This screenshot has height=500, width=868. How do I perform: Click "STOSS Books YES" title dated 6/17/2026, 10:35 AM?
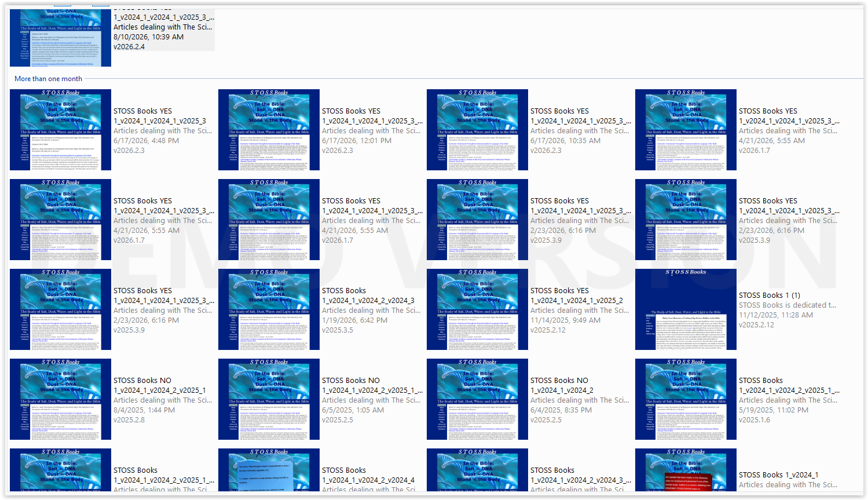559,111
